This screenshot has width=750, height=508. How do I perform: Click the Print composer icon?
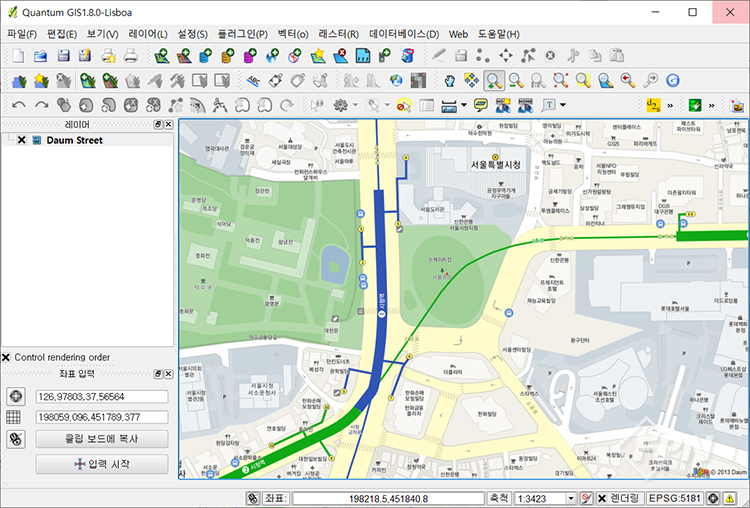tap(130, 56)
